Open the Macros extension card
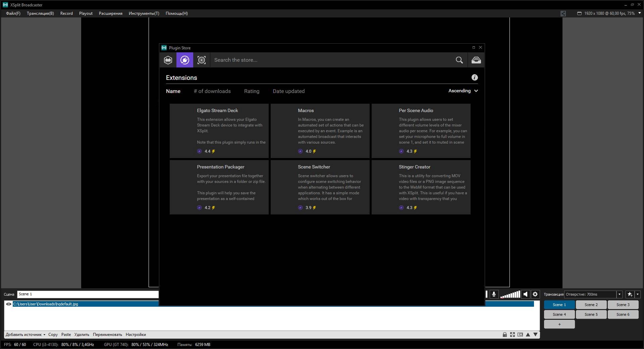This screenshot has width=644, height=349. coord(320,131)
